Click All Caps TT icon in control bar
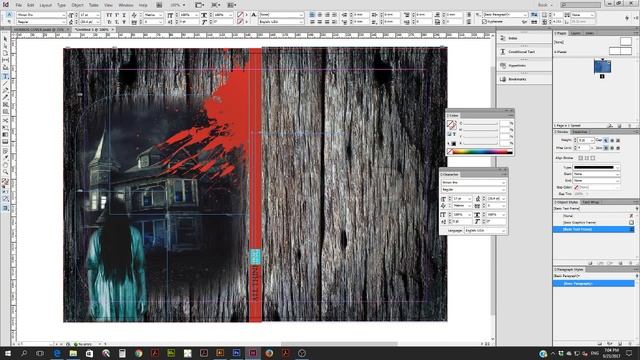Screen dimensions: 640x360 click(109, 15)
